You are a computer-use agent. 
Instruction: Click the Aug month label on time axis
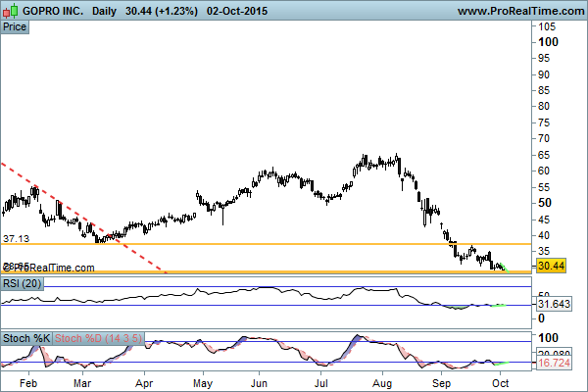(382, 383)
